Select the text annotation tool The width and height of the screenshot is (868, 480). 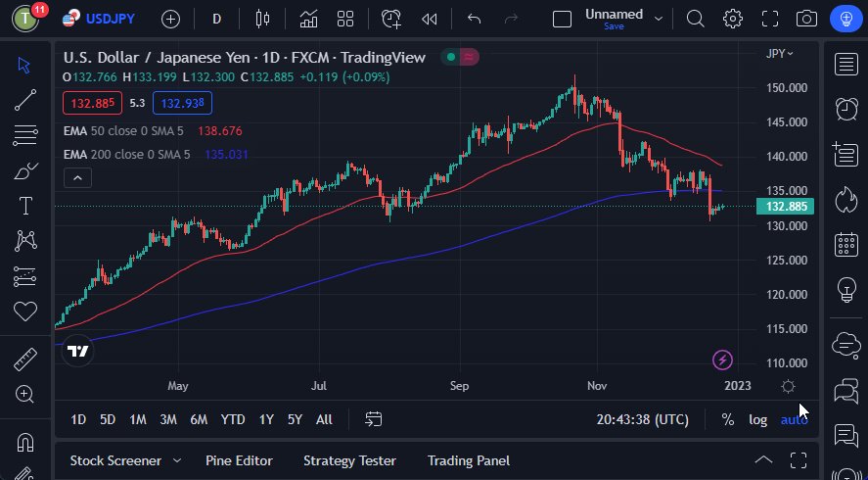tap(25, 206)
